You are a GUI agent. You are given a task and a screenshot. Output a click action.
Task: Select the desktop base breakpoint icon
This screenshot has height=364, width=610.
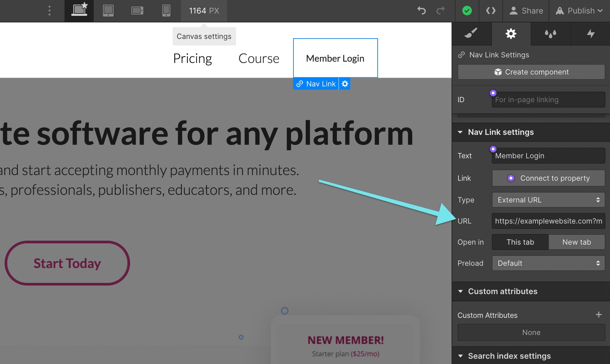click(x=79, y=11)
